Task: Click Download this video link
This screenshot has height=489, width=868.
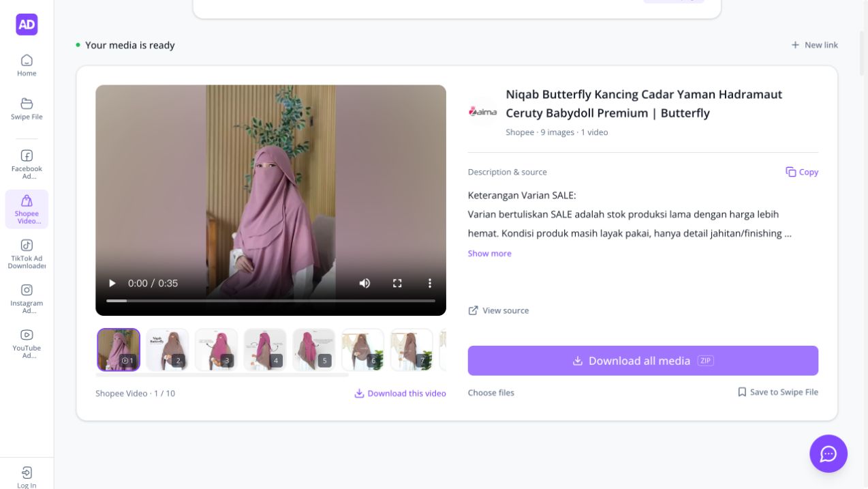Action: pyautogui.click(x=400, y=394)
